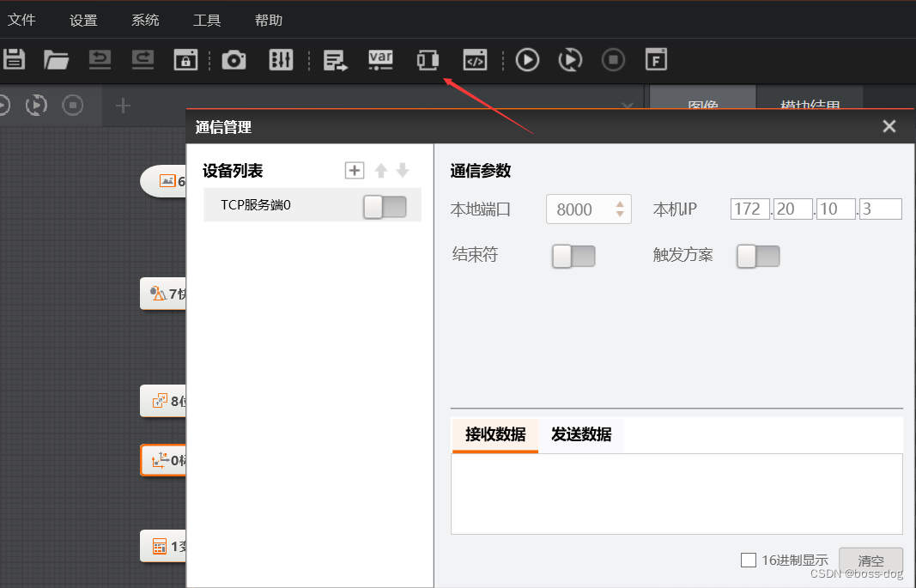Select the Undo icon in the toolbar
The height and width of the screenshot is (588, 916).
coord(99,59)
